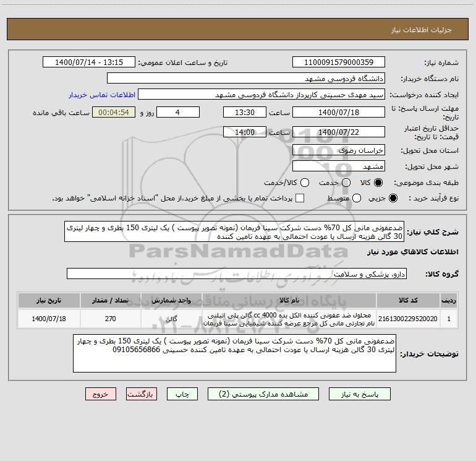Click the ردیف column header
Screen dimensions: 476x461
(x=449, y=301)
